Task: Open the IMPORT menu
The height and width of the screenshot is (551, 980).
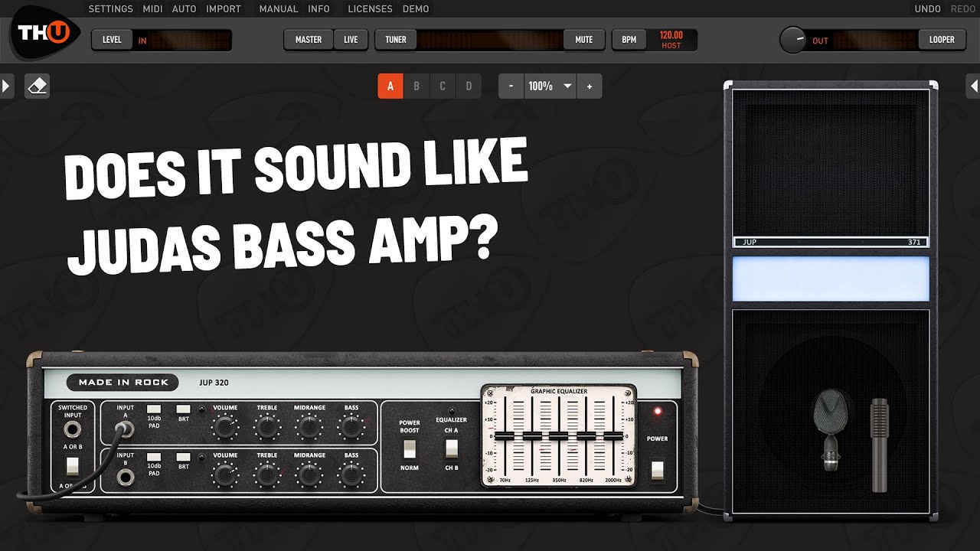Action: 224,9
